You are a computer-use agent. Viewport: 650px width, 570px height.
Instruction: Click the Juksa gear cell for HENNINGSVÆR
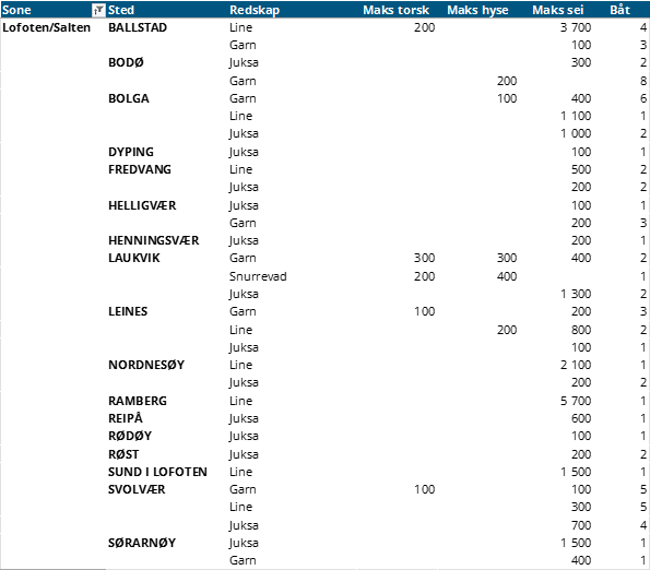tap(244, 240)
